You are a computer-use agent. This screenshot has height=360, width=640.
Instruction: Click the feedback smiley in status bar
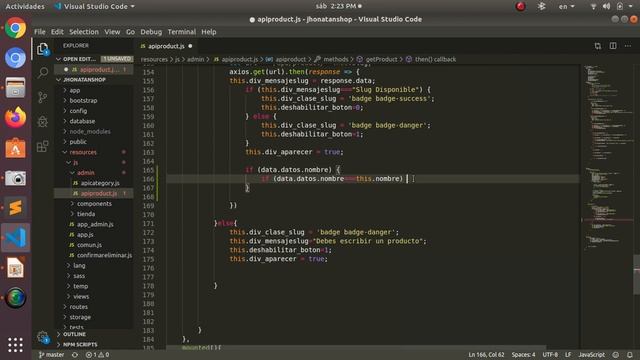(x=616, y=355)
